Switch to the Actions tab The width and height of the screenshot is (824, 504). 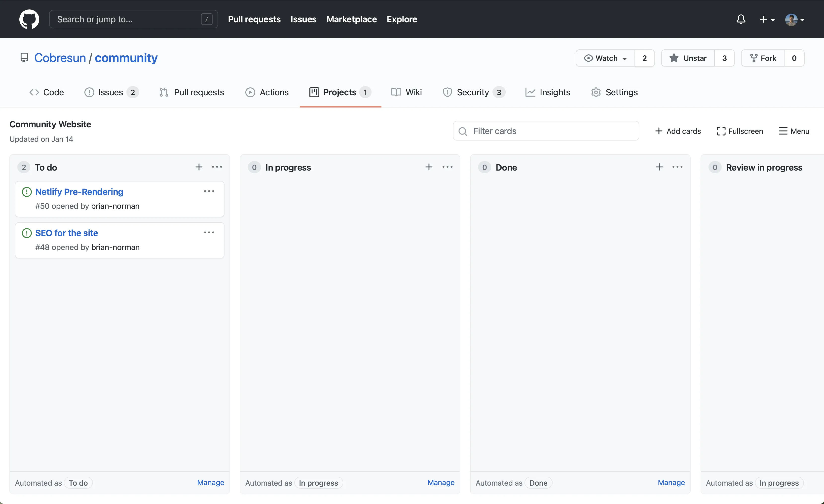click(x=267, y=92)
